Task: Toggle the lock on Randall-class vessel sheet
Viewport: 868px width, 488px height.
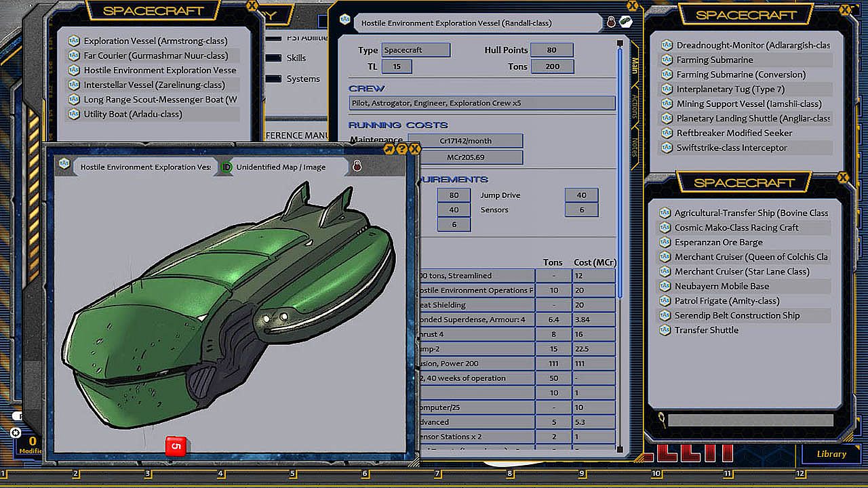Action: coord(610,22)
